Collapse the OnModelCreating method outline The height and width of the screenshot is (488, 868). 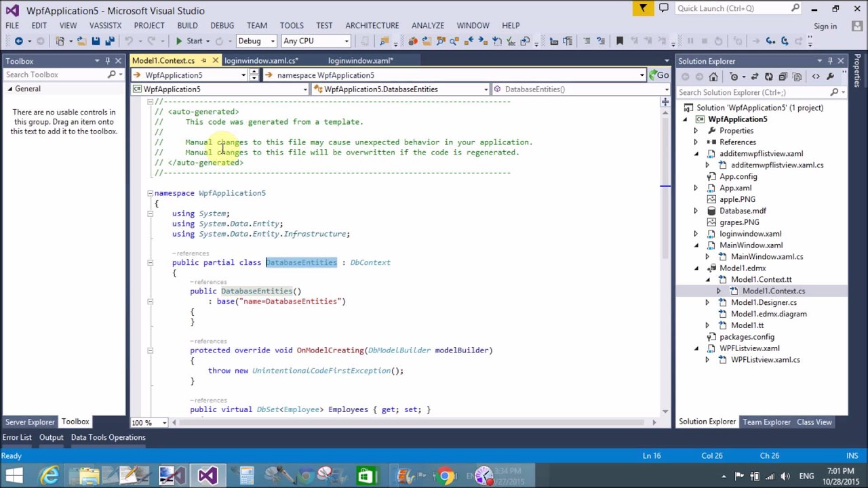(150, 350)
